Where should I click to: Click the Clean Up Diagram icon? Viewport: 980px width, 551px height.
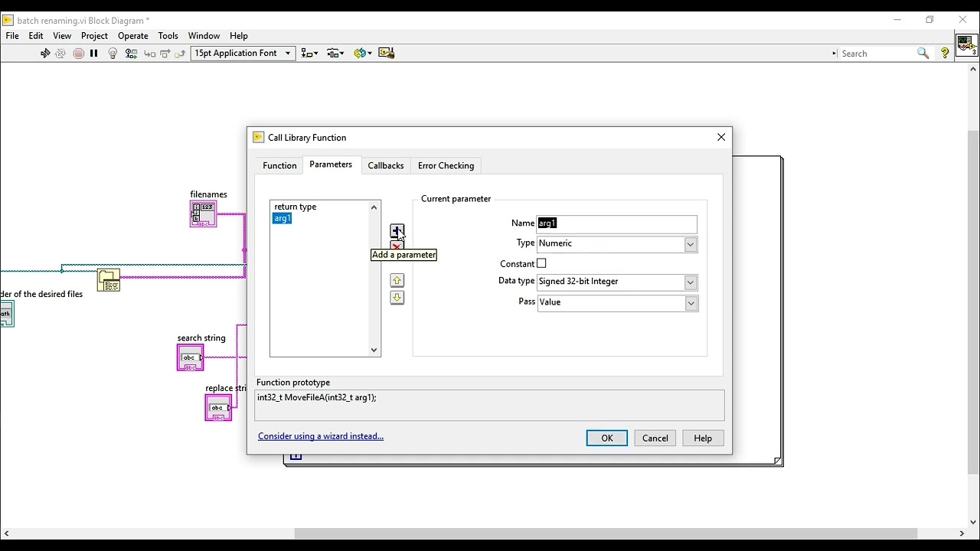(x=387, y=54)
